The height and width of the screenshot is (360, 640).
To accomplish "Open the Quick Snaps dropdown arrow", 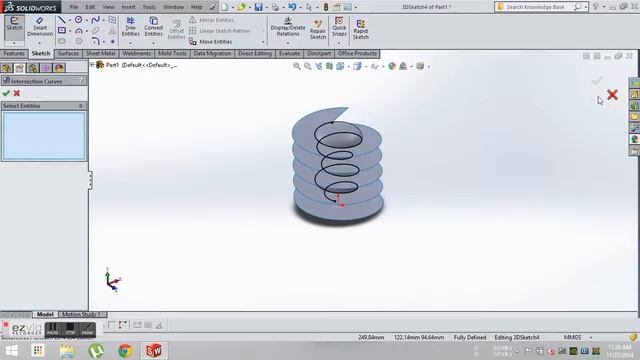I will click(x=339, y=43).
